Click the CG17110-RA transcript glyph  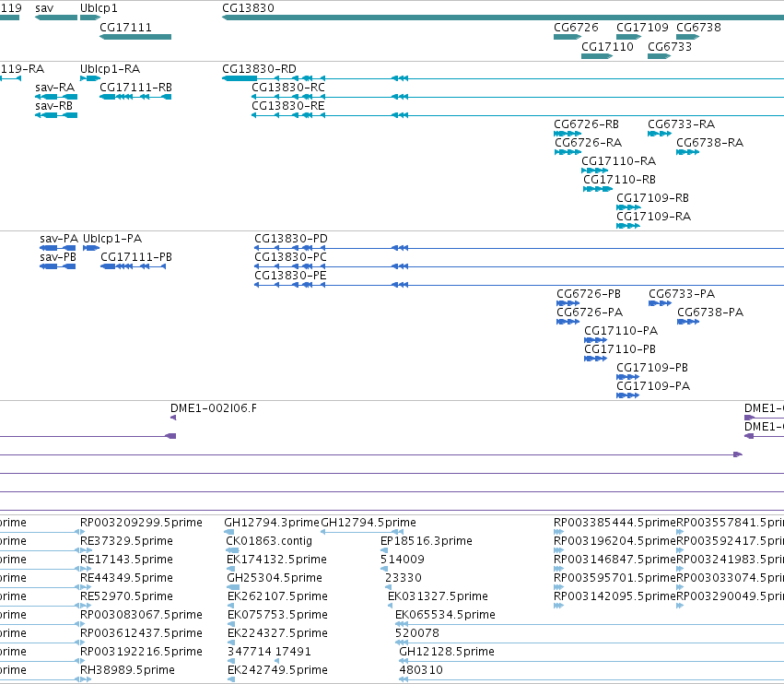(594, 171)
